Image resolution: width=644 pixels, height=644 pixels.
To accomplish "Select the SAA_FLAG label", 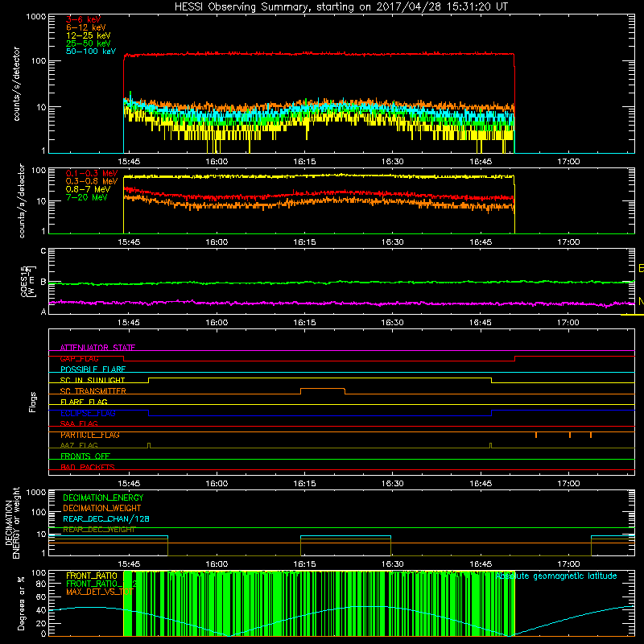I will [x=79, y=423].
